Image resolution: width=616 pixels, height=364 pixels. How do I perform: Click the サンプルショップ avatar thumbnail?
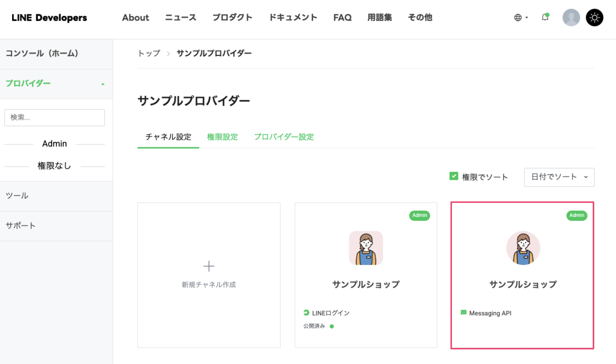pos(366,248)
